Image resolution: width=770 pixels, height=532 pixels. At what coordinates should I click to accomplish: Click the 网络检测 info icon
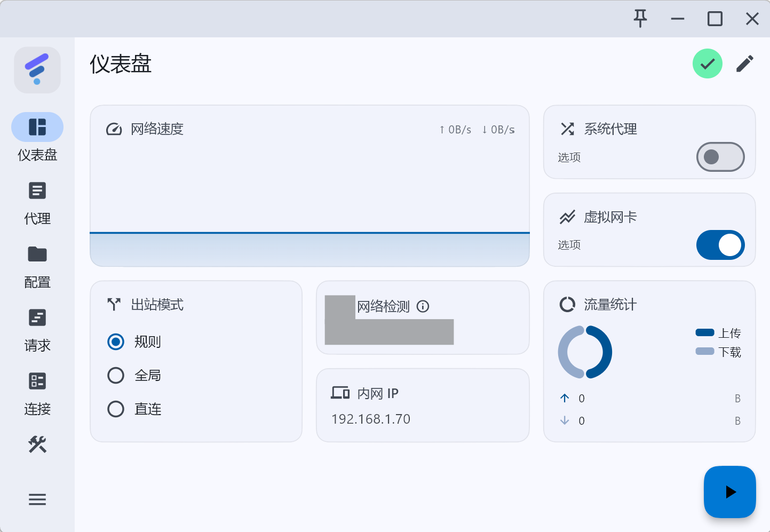click(x=424, y=306)
